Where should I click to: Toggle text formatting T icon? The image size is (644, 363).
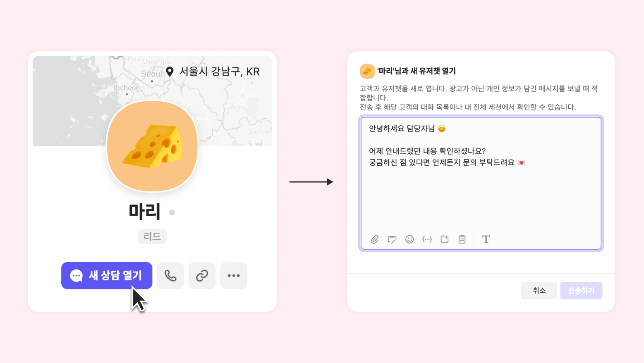(x=486, y=239)
